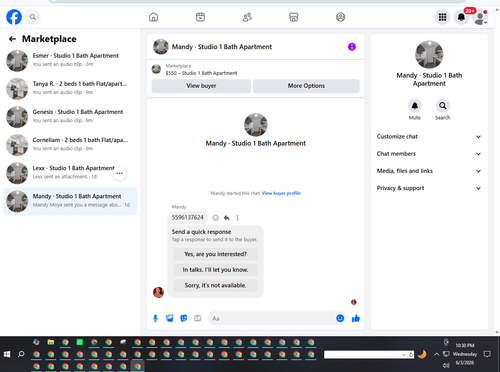500x372 pixels.
Task: Open the Esmer Studio 1 Bath Apartment chat
Action: point(70,61)
